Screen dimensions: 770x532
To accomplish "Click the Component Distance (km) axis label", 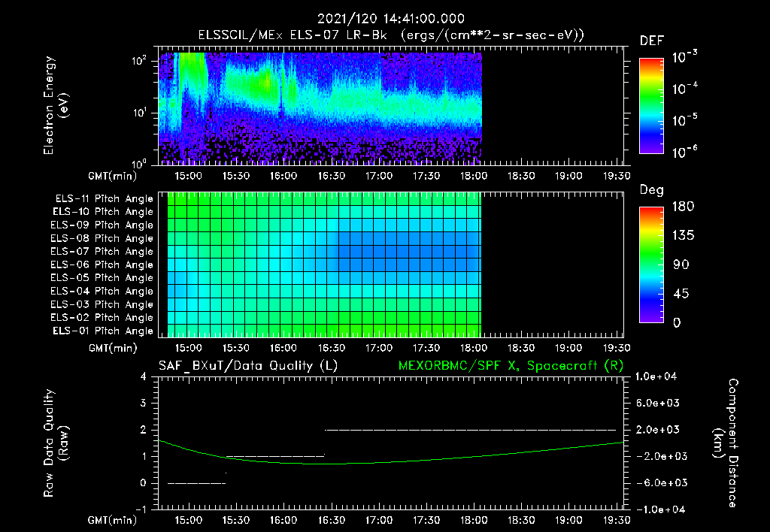I will pyautogui.click(x=726, y=443).
